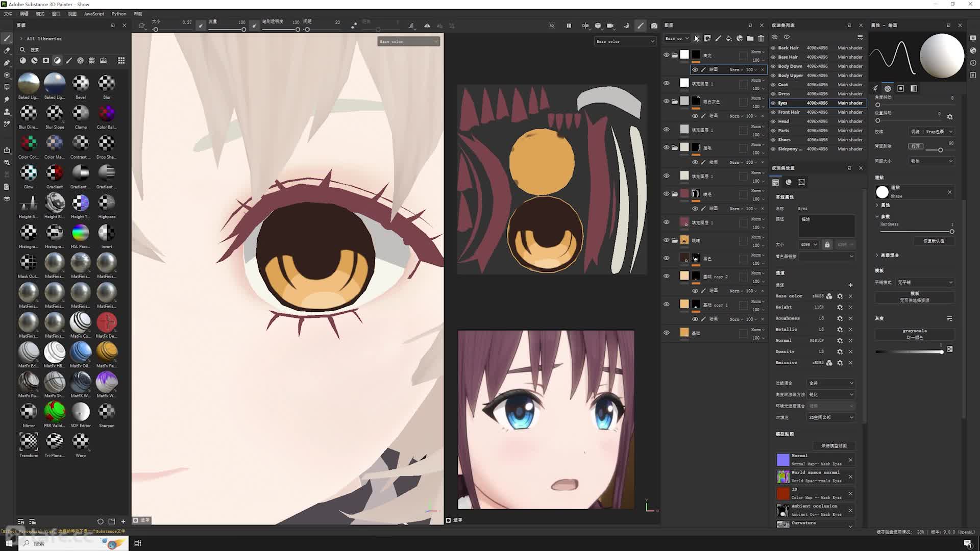Screen dimensions: 980x551
Task: Click the Windows Start button
Action: coord(9,543)
